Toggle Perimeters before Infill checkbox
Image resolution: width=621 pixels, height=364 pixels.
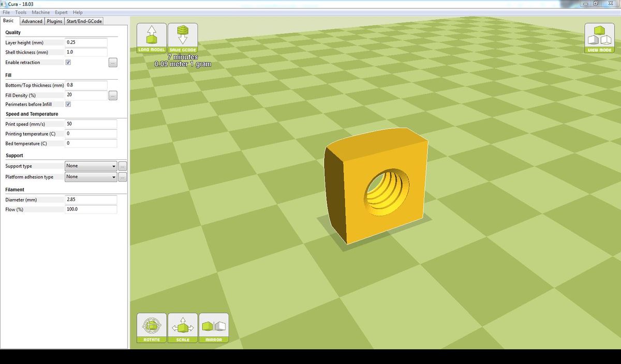[x=68, y=104]
